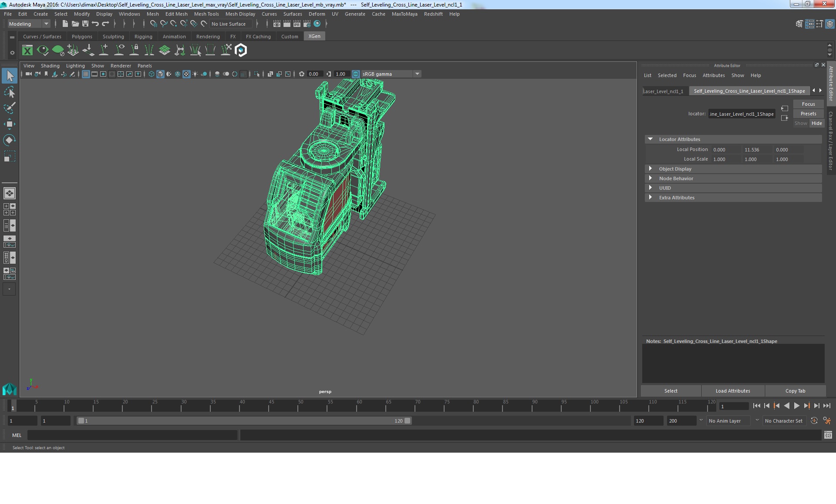Switch to the Rigging shelf tab

[143, 37]
